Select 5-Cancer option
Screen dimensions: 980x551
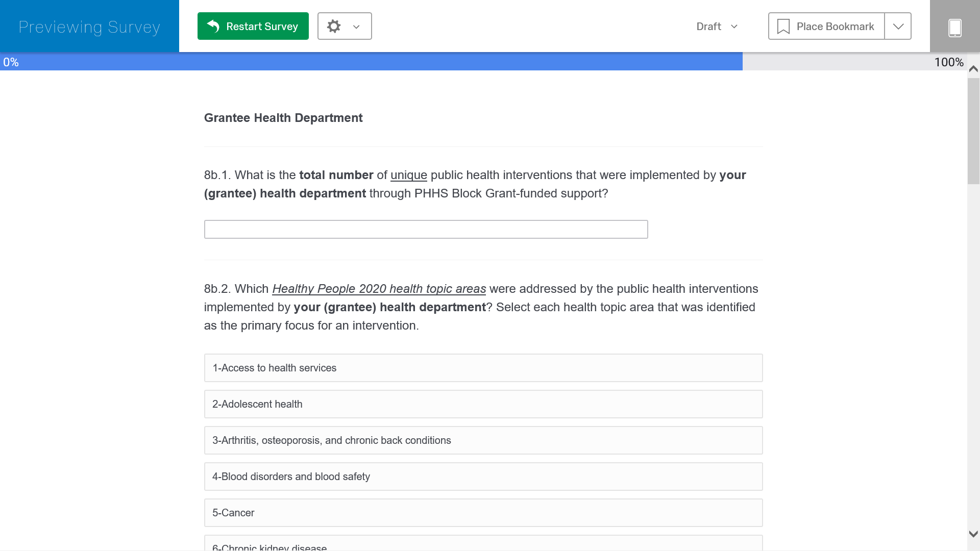click(483, 513)
